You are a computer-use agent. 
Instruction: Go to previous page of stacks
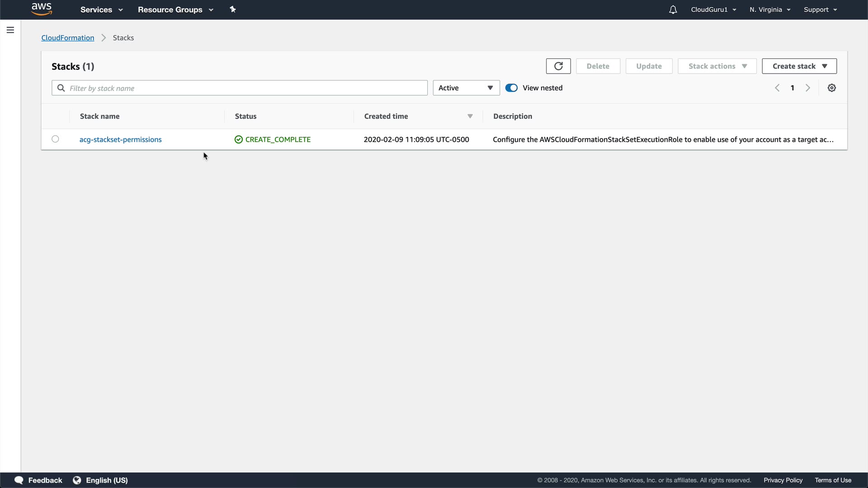(777, 88)
